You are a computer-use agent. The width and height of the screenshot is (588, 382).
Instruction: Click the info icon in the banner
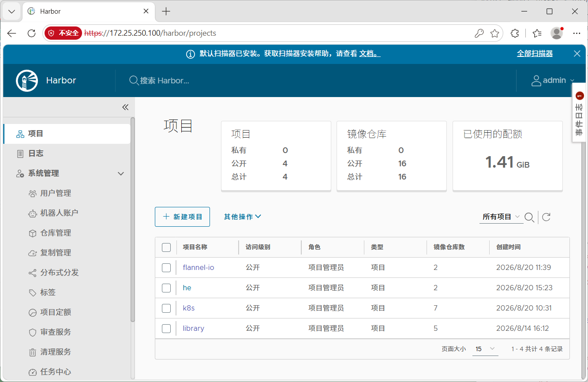click(191, 54)
